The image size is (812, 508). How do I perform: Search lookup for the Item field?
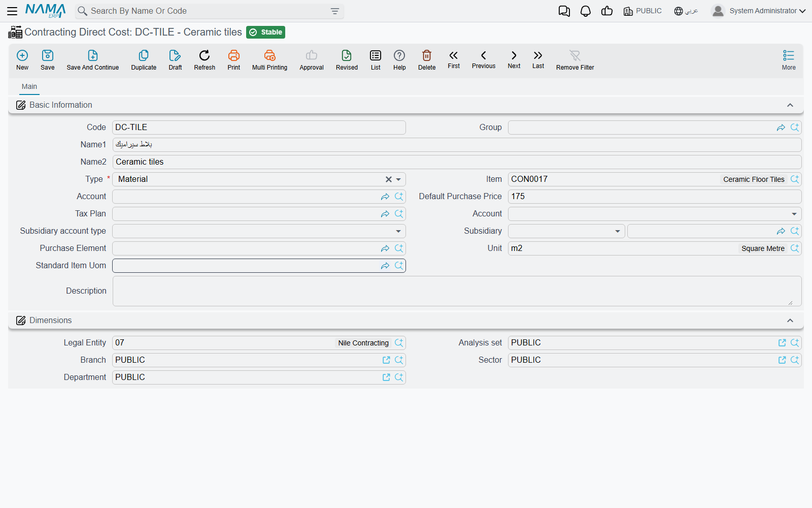click(x=795, y=179)
